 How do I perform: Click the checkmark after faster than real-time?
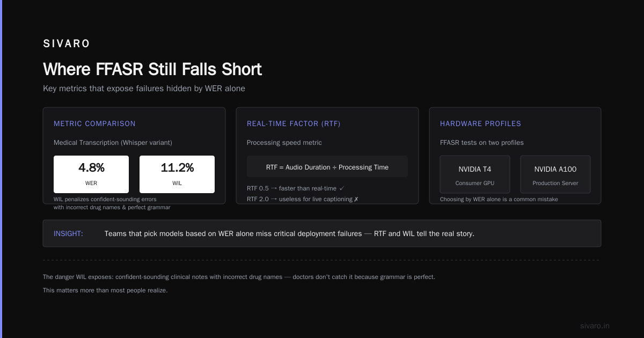pos(342,188)
